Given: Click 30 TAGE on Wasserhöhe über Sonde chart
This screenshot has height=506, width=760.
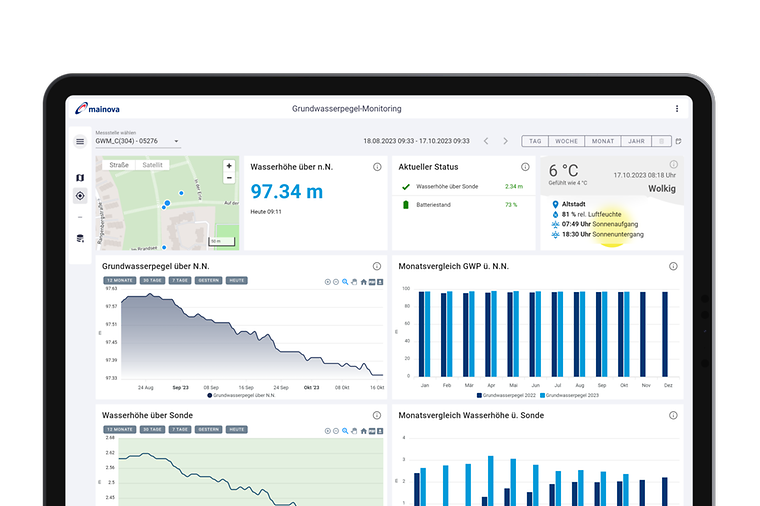Looking at the screenshot, I should coord(152,430).
